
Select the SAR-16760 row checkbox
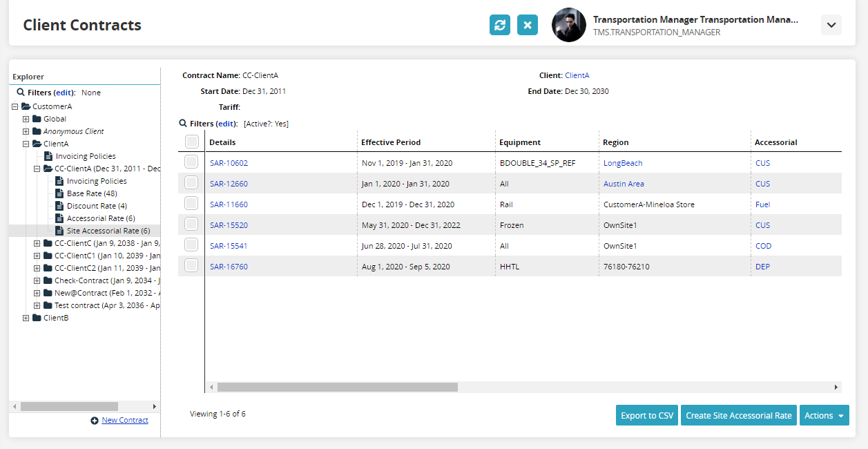click(x=191, y=266)
